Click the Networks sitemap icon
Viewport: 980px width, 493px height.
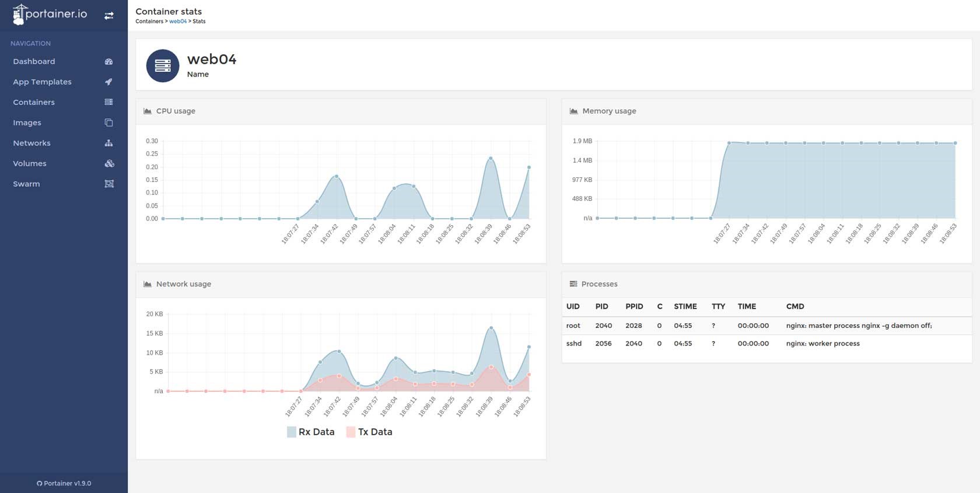coord(108,143)
